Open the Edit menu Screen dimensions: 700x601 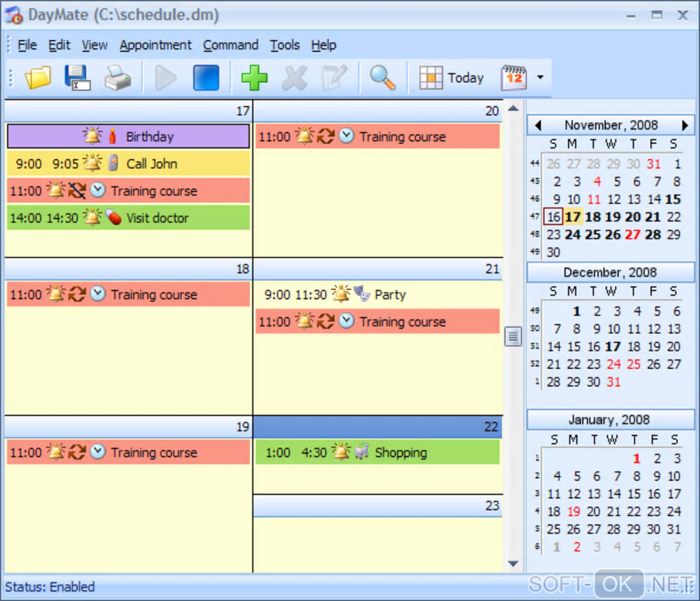point(59,45)
